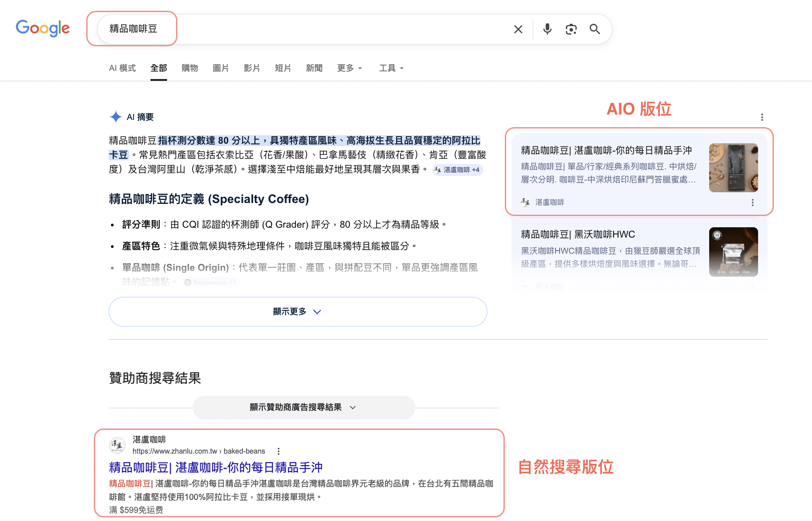This screenshot has width=812, height=521.
Task: Click 湛盧咖啡 site logo in organic result
Action: point(118,445)
